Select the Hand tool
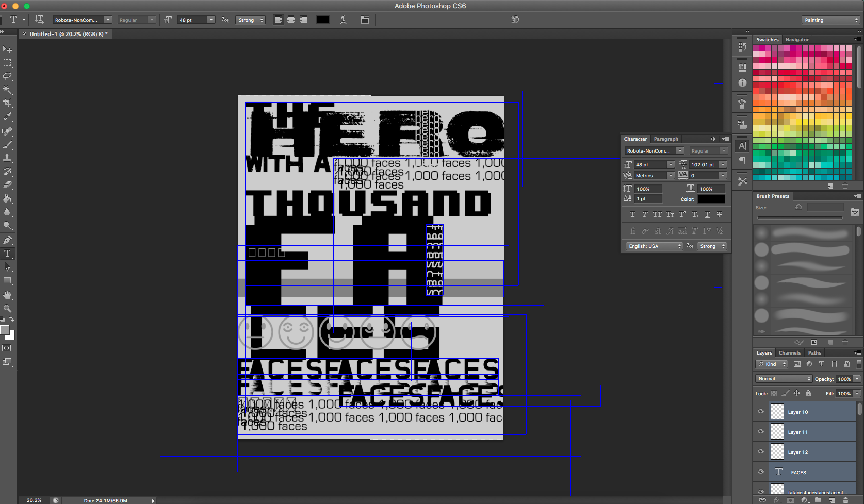Image resolution: width=864 pixels, height=504 pixels. [7, 295]
